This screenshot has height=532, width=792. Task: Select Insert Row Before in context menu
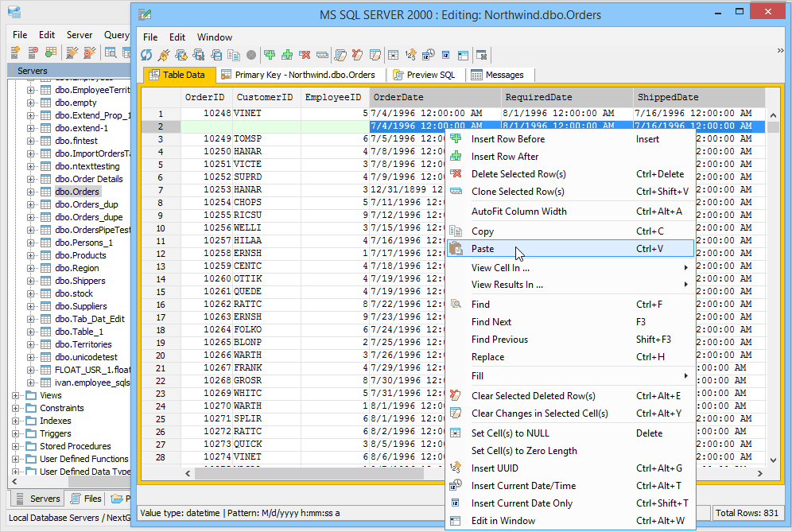tap(570, 139)
